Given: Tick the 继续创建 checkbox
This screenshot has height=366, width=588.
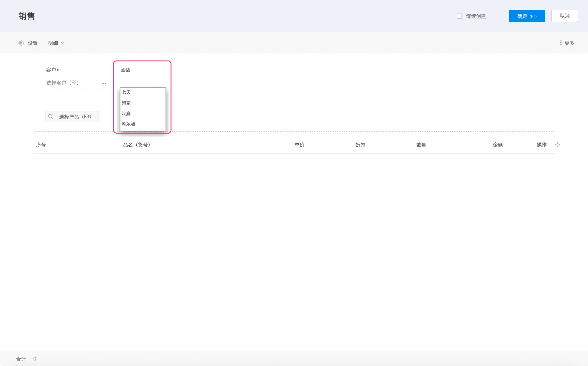Looking at the screenshot, I should coord(459,16).
